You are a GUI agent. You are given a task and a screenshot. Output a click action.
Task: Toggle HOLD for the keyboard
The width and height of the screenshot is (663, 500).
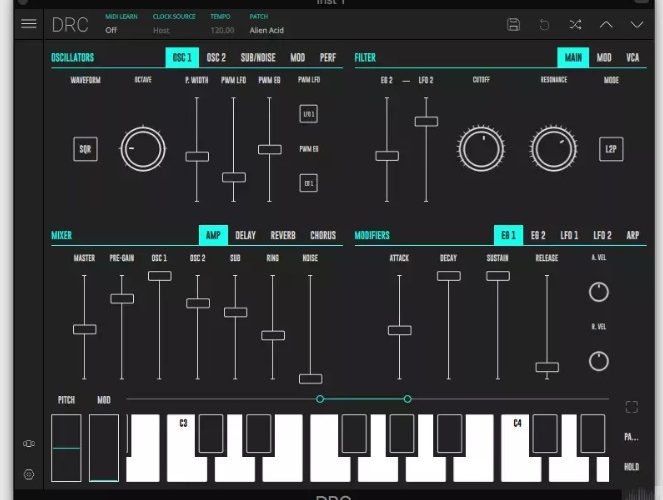tap(631, 467)
